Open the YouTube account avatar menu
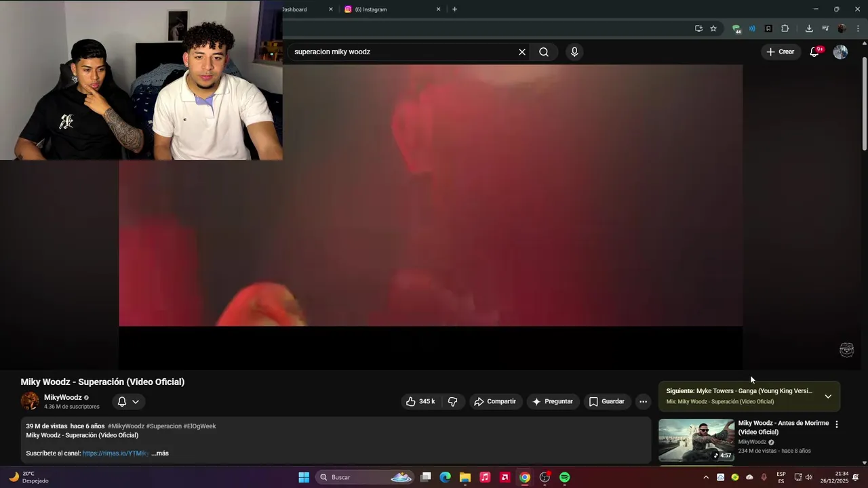Viewport: 868px width, 488px height. point(840,52)
